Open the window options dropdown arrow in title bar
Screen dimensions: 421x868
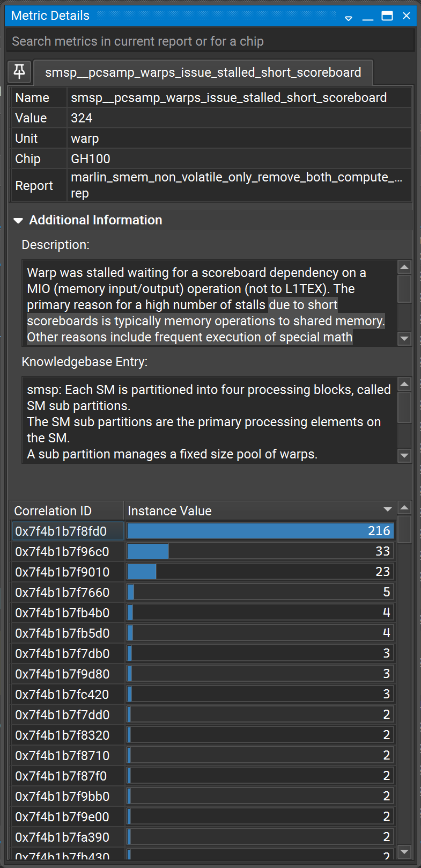pos(349,17)
